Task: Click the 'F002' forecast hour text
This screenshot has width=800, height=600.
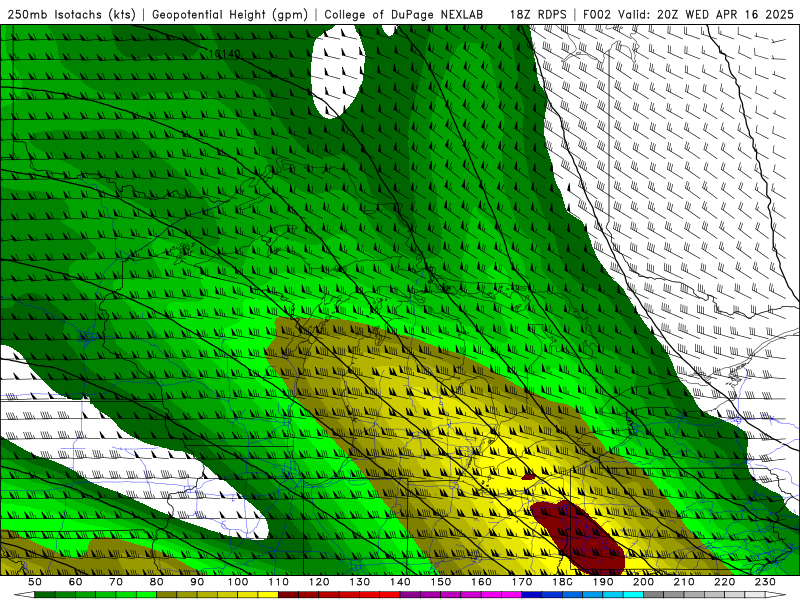Action: [597, 15]
